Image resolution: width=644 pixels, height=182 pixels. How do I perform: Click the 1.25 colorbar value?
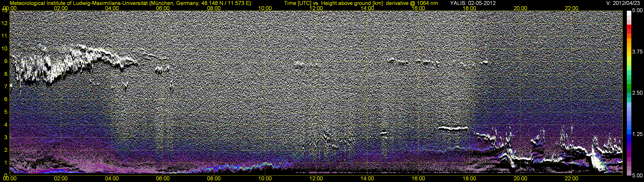pyautogui.click(x=637, y=134)
